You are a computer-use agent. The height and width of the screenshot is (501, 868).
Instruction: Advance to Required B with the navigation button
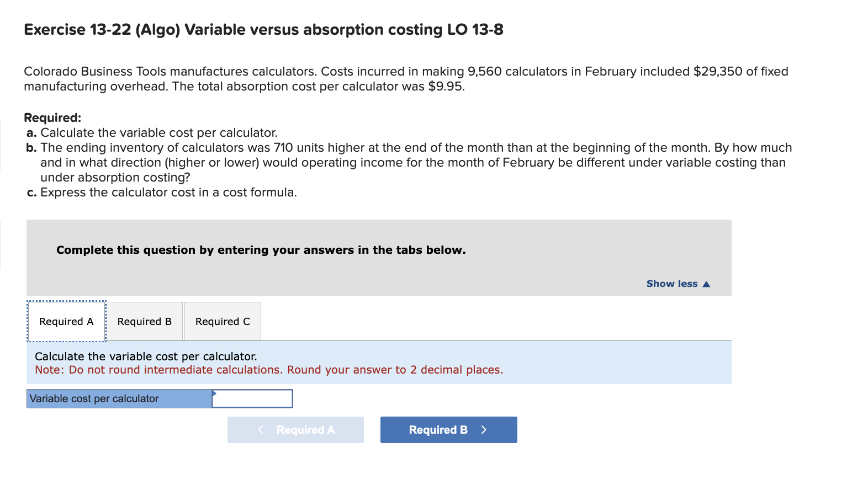(x=448, y=429)
